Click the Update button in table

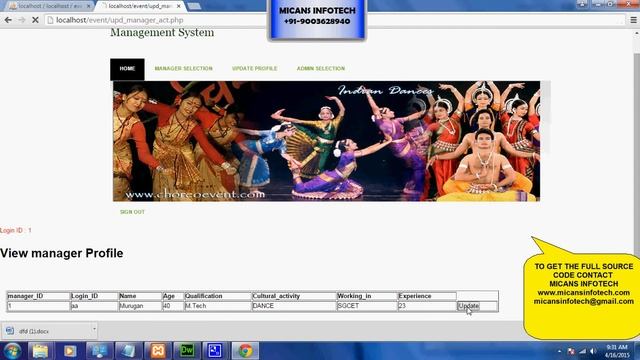click(x=468, y=306)
